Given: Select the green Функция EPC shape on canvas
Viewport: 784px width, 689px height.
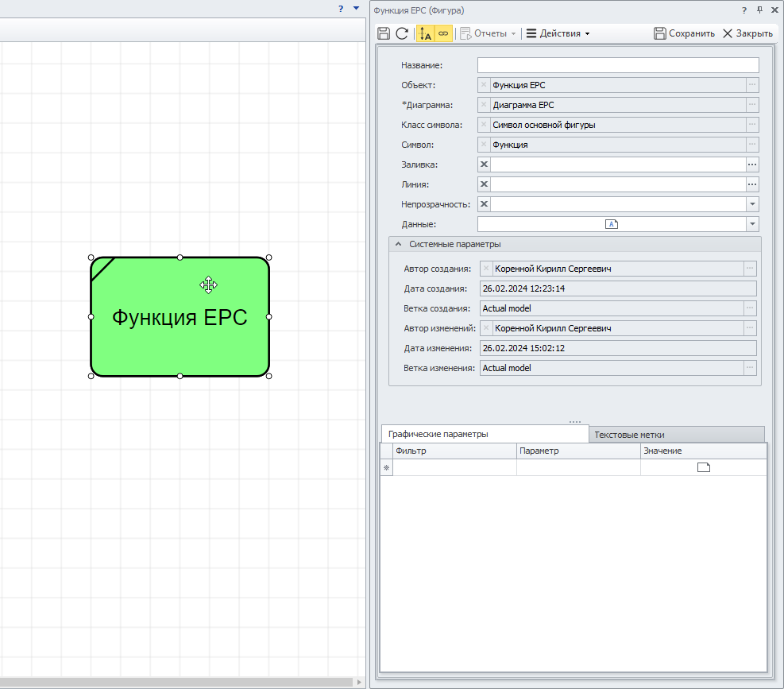Looking at the screenshot, I should pos(180,342).
